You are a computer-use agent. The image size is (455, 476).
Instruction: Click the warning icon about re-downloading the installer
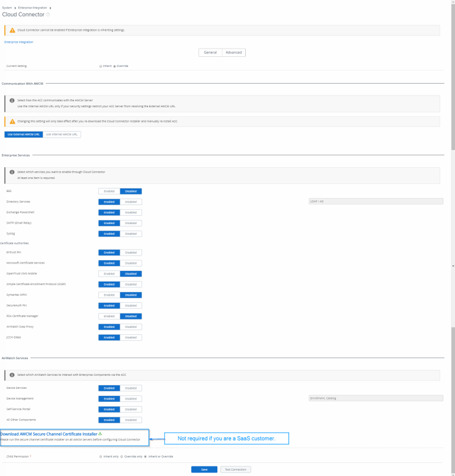pyautogui.click(x=11, y=120)
